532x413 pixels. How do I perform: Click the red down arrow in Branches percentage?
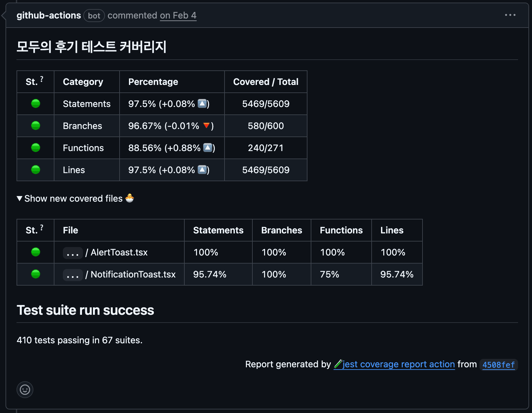[206, 125]
